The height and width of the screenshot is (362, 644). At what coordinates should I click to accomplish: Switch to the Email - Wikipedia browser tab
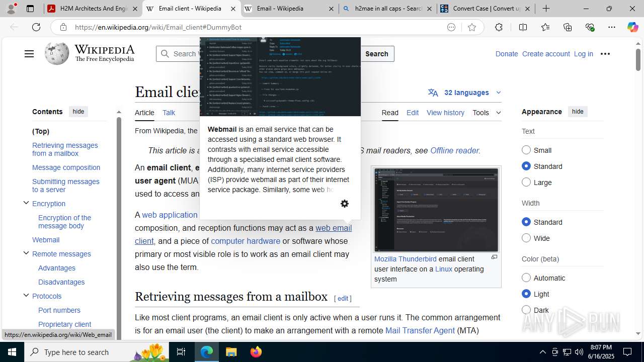click(x=289, y=9)
